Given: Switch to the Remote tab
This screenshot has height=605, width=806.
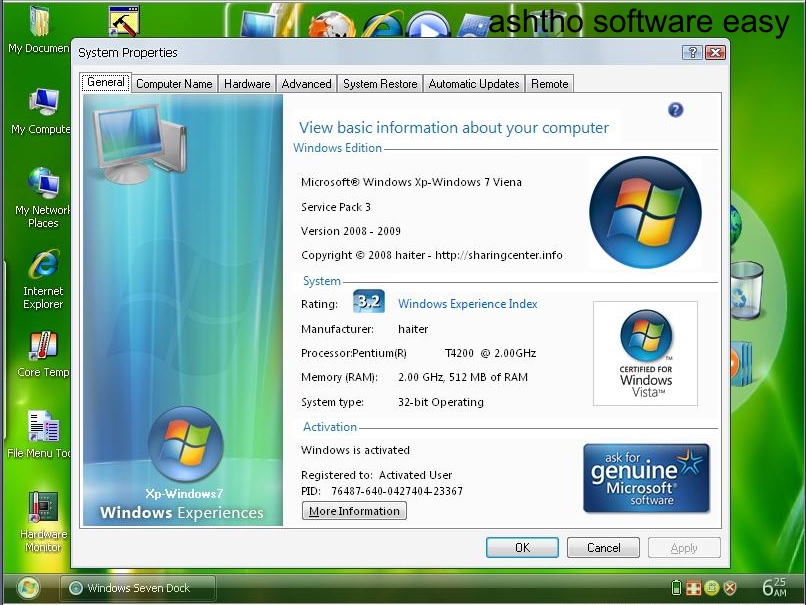Looking at the screenshot, I should 549,84.
